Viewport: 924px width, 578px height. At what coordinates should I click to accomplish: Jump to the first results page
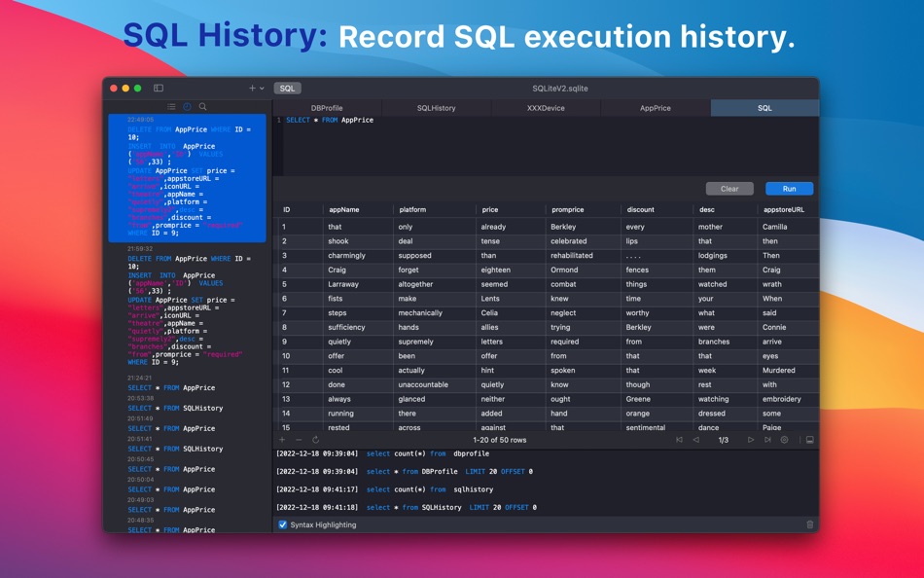coord(679,440)
